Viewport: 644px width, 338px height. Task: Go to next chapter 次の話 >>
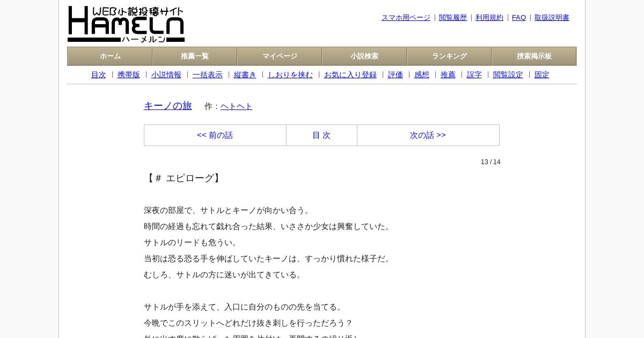(428, 135)
